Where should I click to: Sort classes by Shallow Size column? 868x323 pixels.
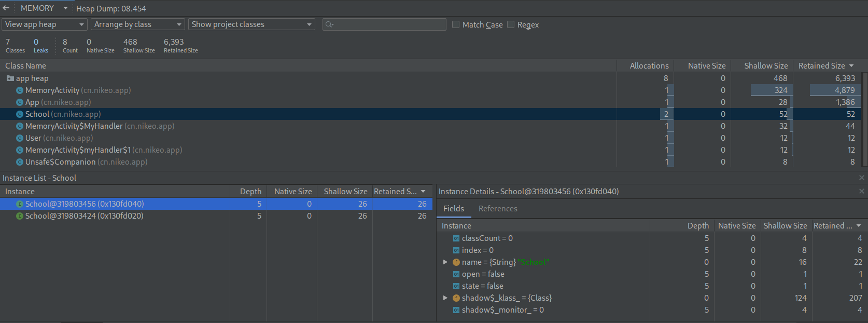[762, 66]
